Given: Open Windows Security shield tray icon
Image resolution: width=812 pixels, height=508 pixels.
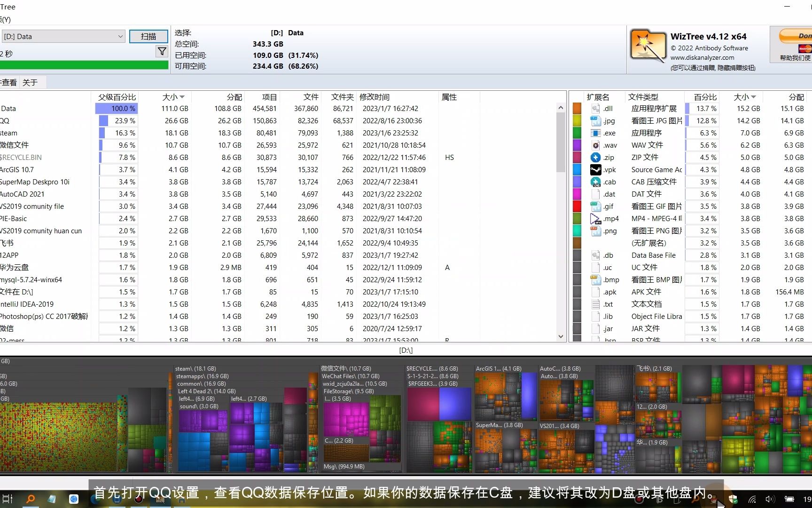Looking at the screenshot, I should 733,499.
